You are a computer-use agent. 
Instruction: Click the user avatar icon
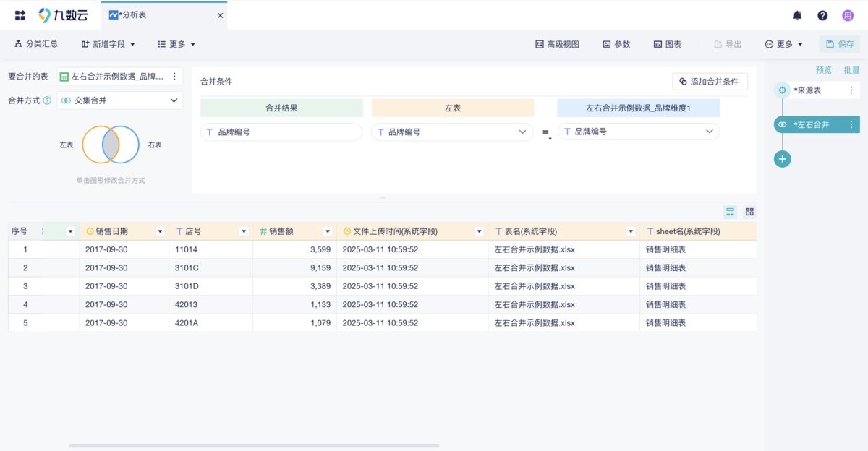(848, 15)
